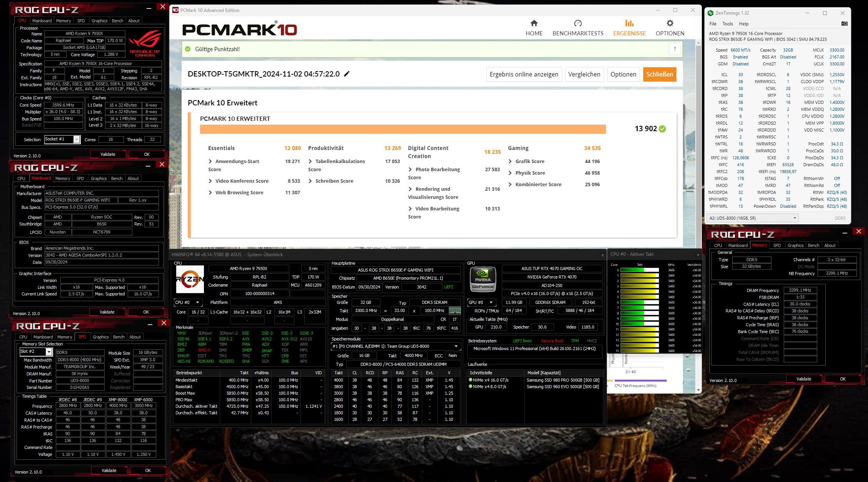Click the Optionen button beside Vergleichen

pyautogui.click(x=623, y=75)
